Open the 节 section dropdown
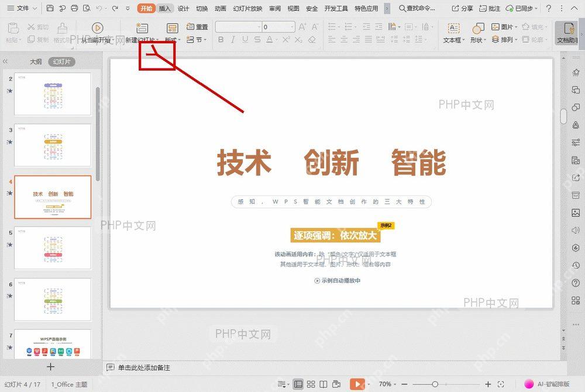This screenshot has height=392, width=585. (x=197, y=39)
